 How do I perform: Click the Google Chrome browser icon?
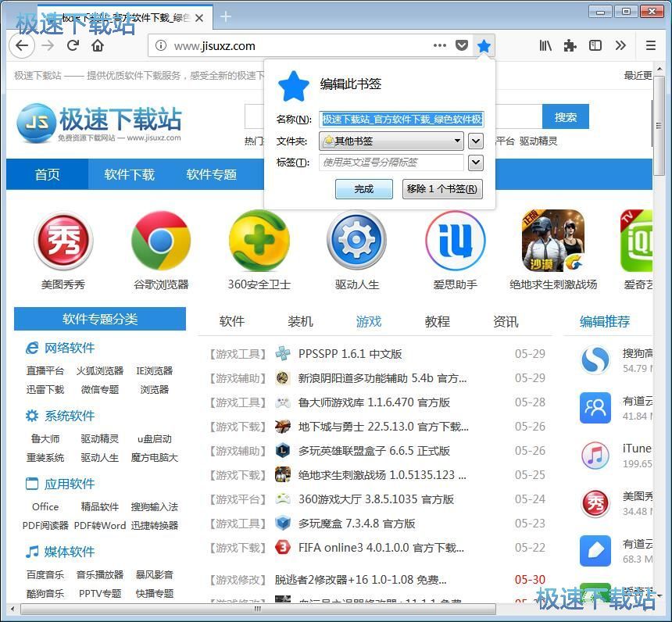(161, 241)
